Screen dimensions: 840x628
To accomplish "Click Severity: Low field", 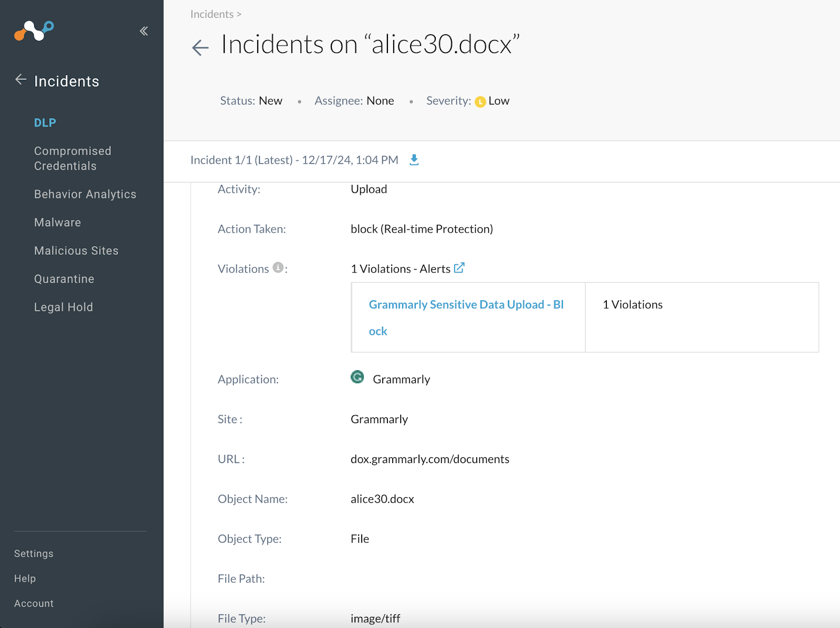I will pyautogui.click(x=468, y=101).
